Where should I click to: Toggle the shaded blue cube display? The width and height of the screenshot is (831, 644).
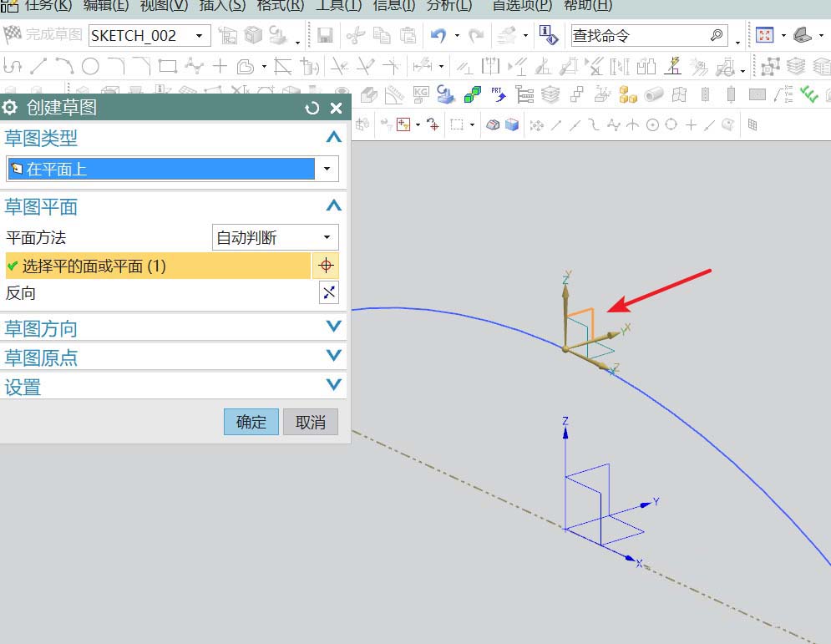point(511,125)
